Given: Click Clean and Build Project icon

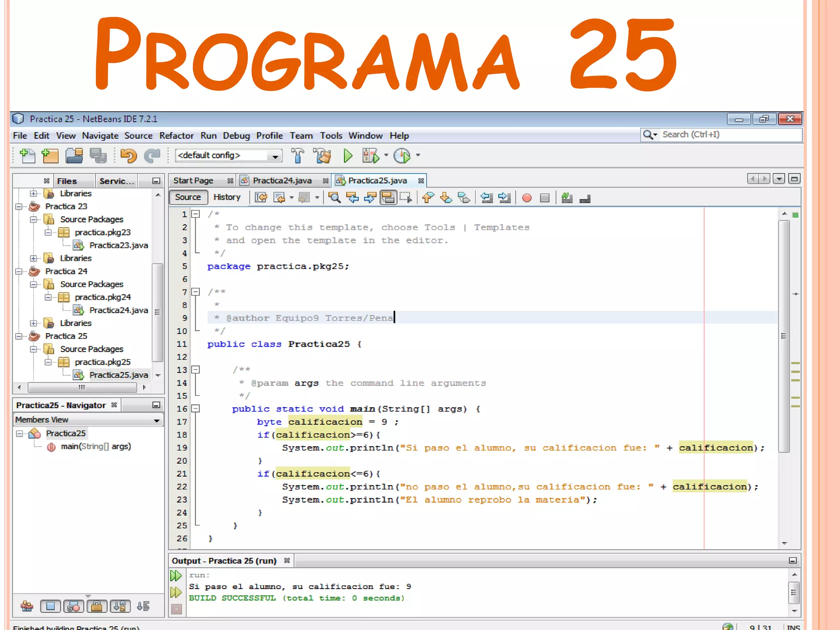Looking at the screenshot, I should point(322,156).
